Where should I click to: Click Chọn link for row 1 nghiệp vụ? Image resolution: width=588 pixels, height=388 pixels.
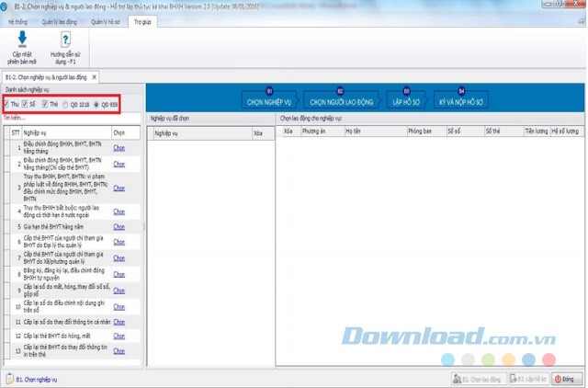tap(119, 147)
